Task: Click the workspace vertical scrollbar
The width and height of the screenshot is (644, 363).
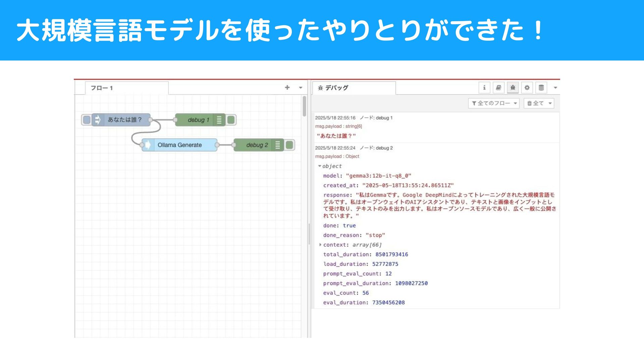Action: [304, 106]
